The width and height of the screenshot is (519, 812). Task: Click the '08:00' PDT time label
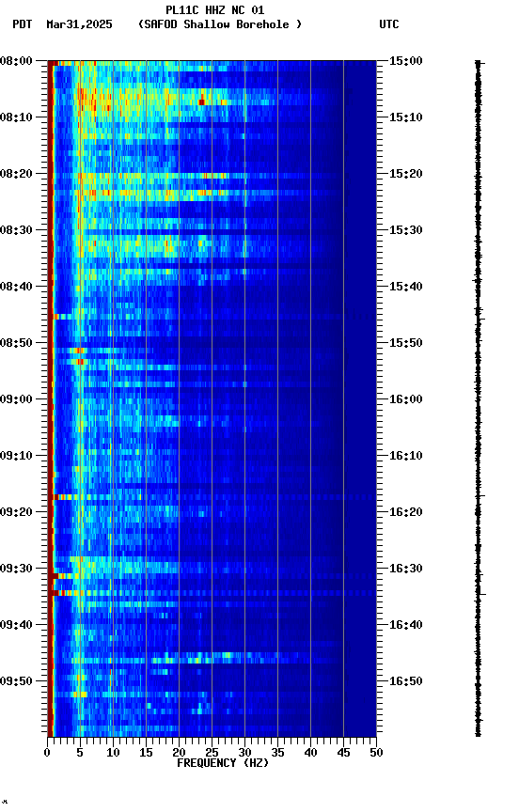click(16, 61)
